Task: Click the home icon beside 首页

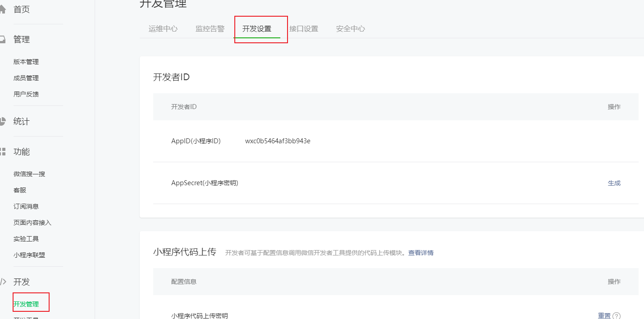Action: pos(3,9)
